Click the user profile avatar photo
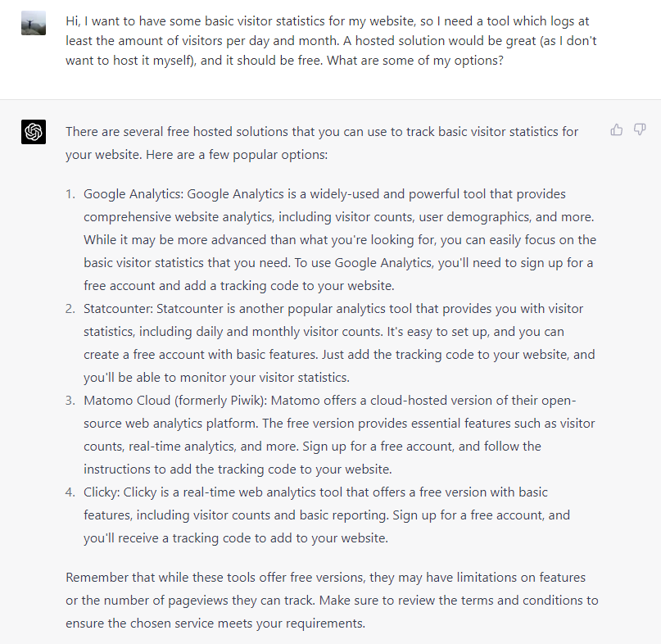The width and height of the screenshot is (661, 644). pos(34,23)
